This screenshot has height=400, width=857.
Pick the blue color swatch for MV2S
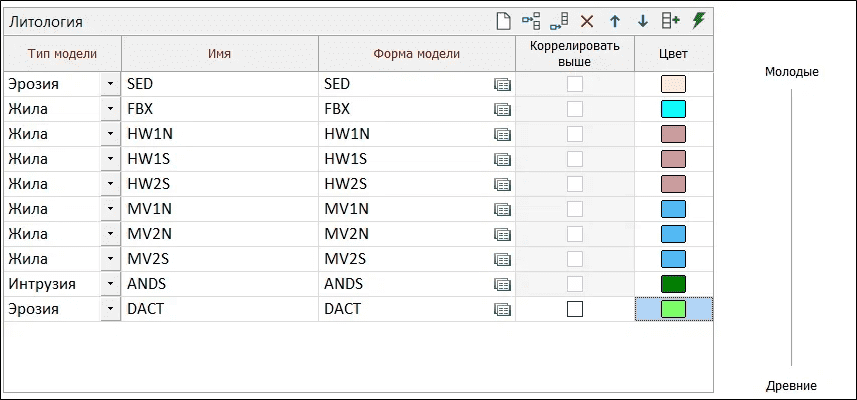673,259
